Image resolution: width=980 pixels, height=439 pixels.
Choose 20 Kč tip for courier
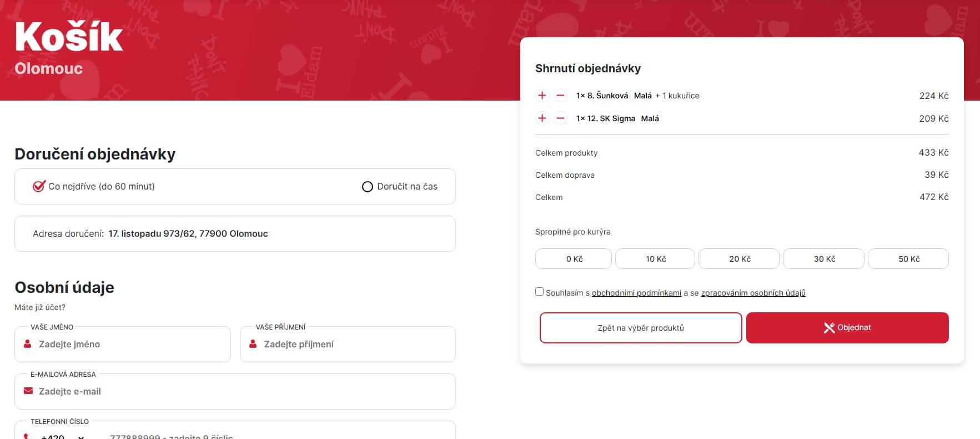(739, 259)
